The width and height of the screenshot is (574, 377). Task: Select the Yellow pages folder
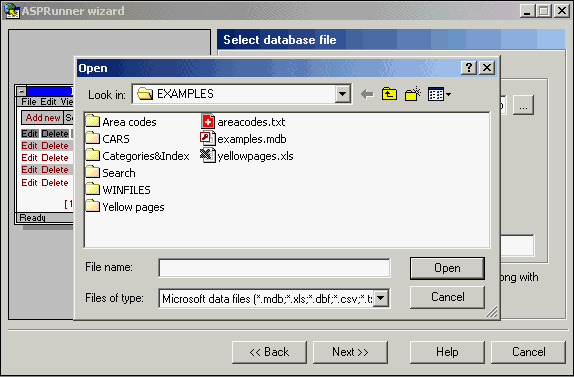click(125, 207)
